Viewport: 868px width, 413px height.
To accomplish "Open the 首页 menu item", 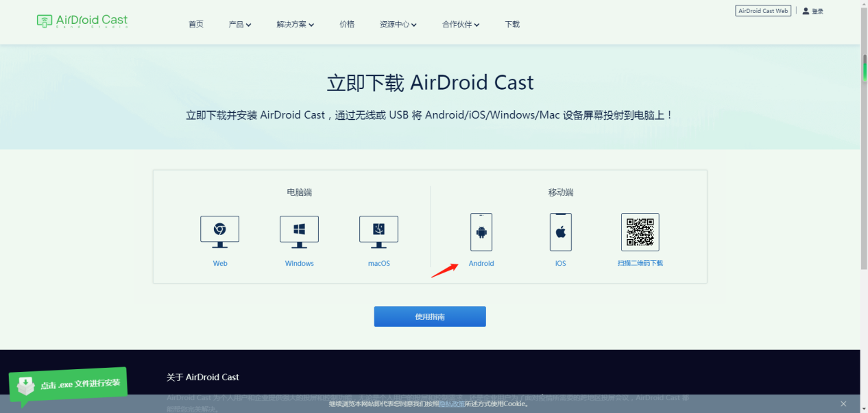I will point(196,24).
